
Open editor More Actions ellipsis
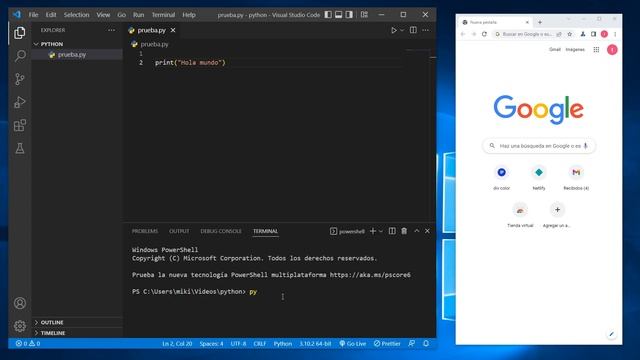pos(425,30)
